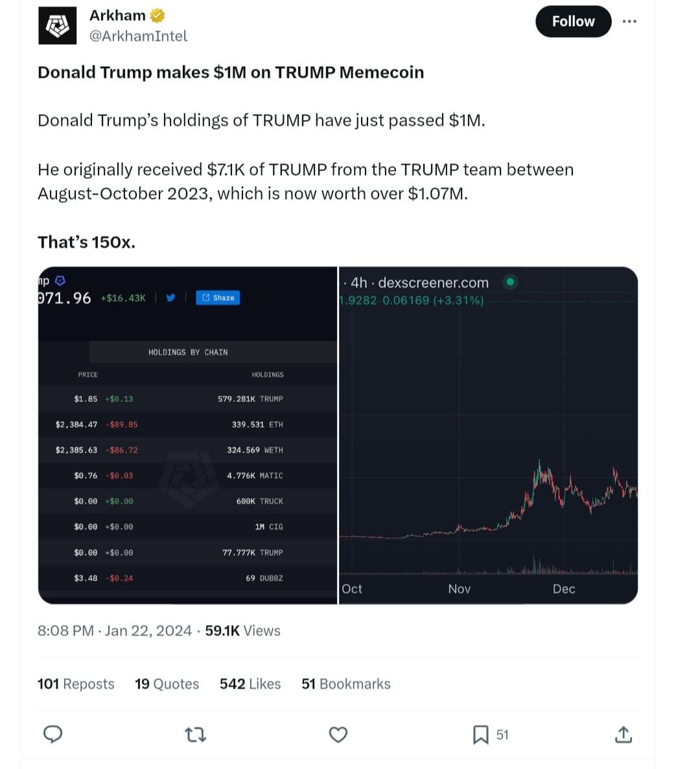Like the tweet with the heart icon
The height and width of the screenshot is (769, 700).
click(338, 735)
